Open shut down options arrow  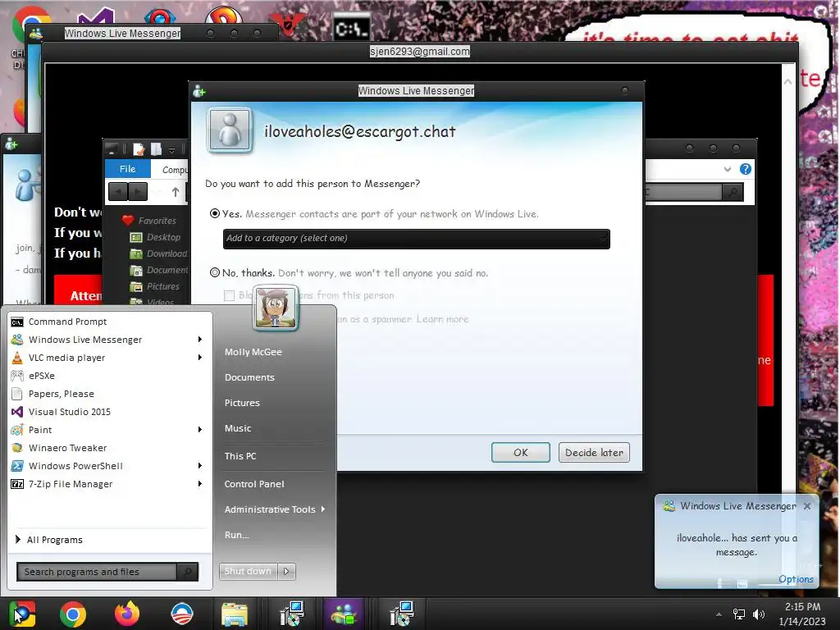pyautogui.click(x=286, y=571)
